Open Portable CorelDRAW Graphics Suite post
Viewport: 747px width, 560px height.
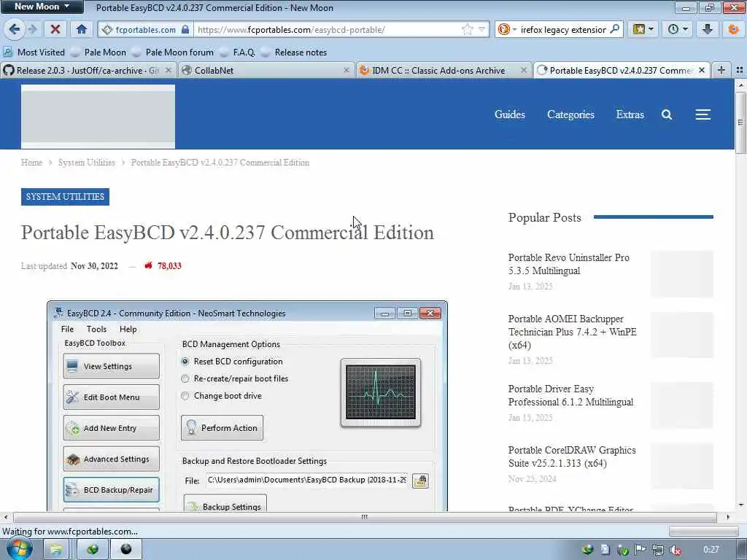pyautogui.click(x=572, y=456)
